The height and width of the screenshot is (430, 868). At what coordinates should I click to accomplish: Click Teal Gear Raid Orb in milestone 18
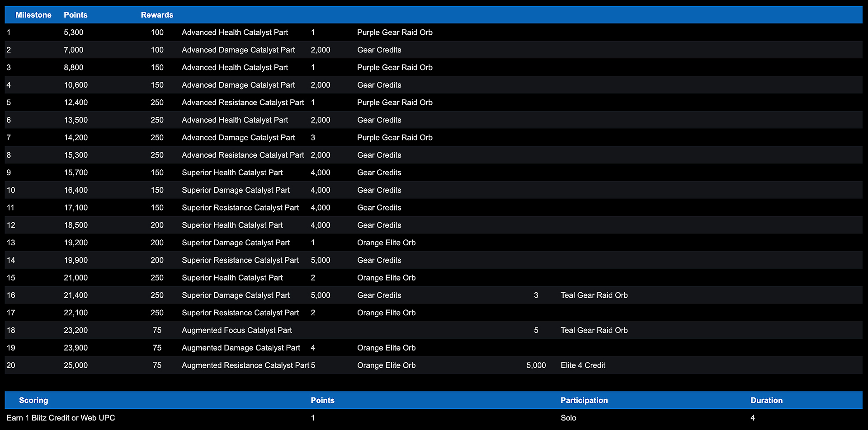coord(594,330)
